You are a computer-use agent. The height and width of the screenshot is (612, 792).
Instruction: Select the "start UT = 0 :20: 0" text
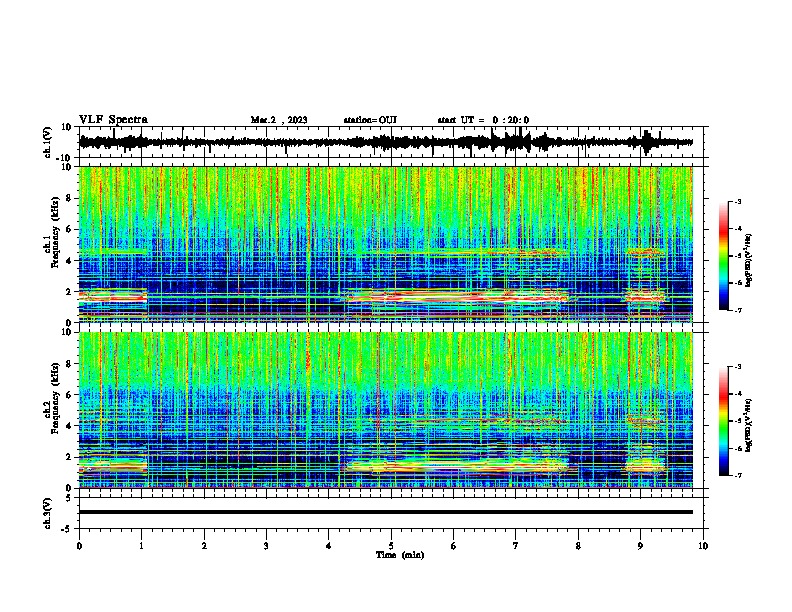(x=483, y=120)
